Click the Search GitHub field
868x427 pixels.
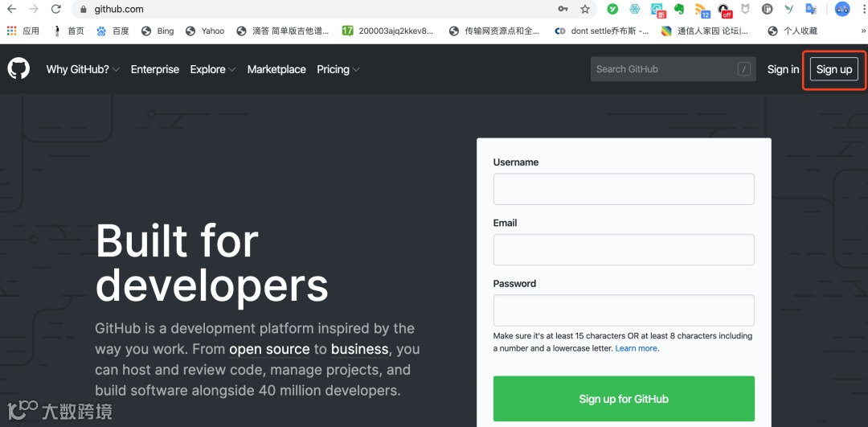pyautogui.click(x=674, y=69)
